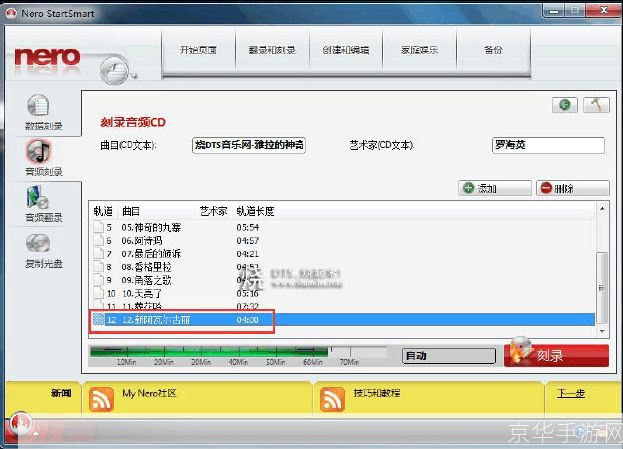Click the 艺术家(CD文本) artist input field
The image size is (623, 449).
click(548, 145)
